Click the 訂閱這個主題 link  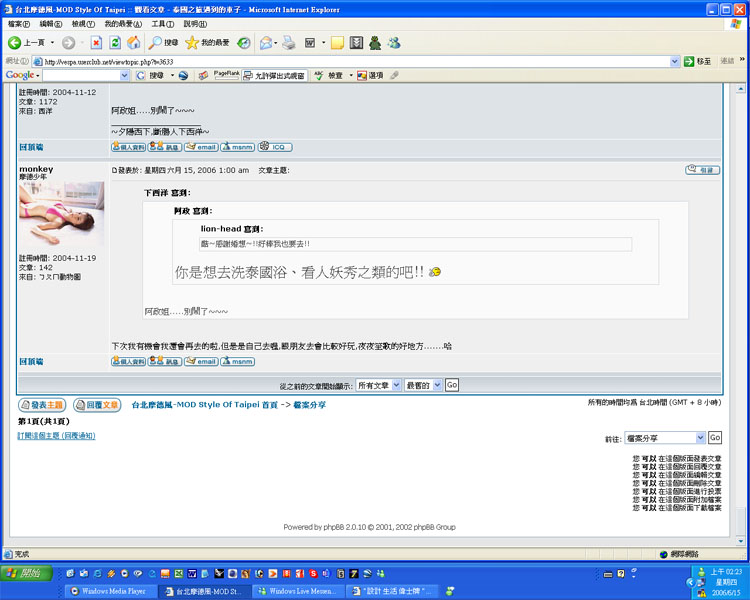pyautogui.click(x=56, y=436)
